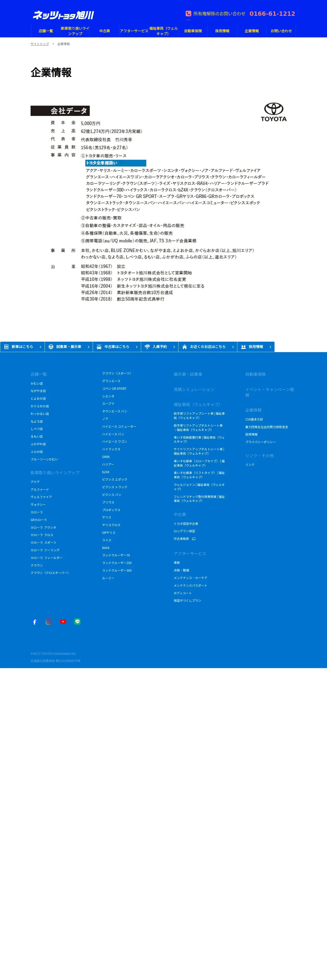Viewport: 327px width, 980px height.
Task: Open the かむい店 footer link
Action: [x=37, y=383]
